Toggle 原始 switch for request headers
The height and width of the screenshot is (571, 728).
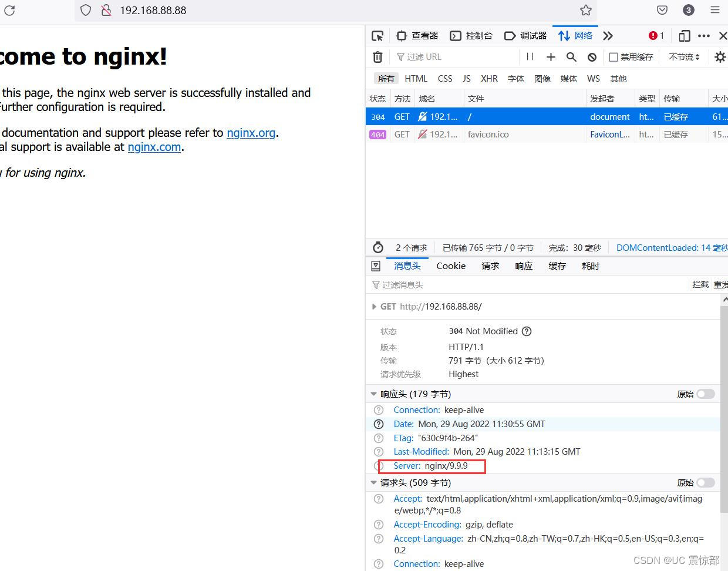[706, 483]
